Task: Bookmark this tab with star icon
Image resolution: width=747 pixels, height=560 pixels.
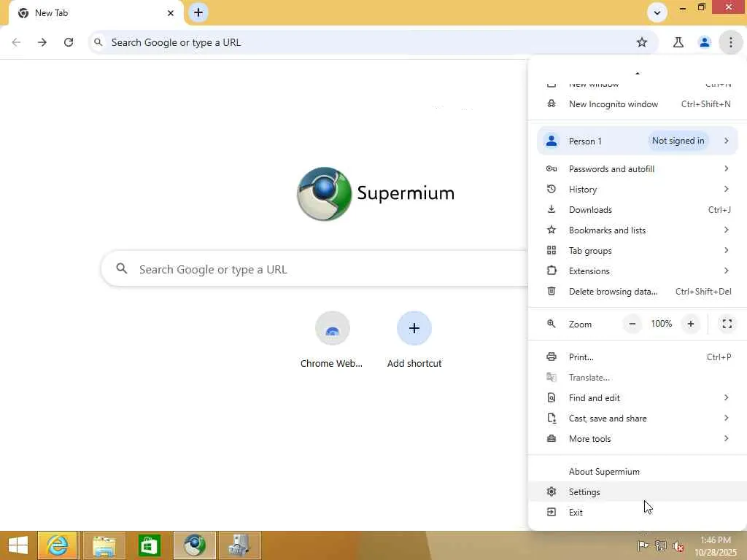Action: point(642,42)
